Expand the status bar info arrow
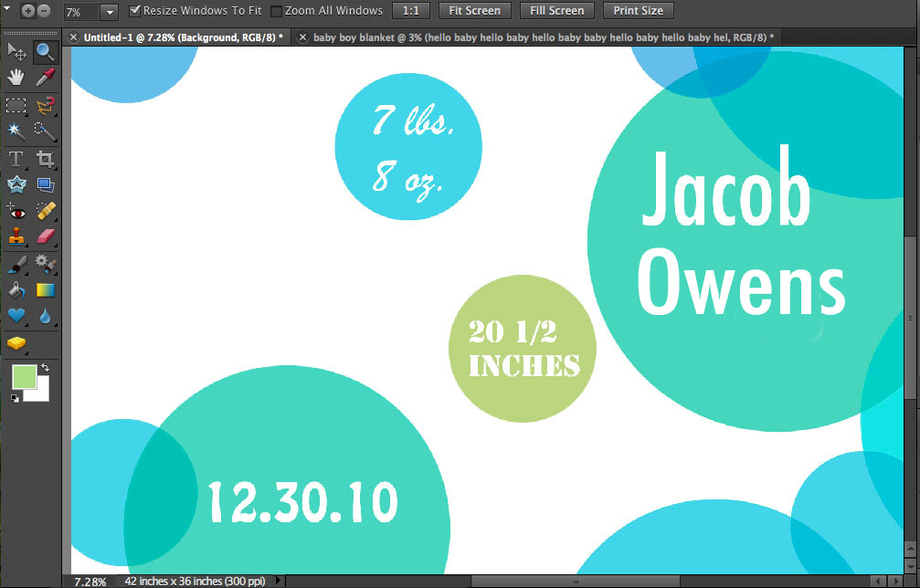920x588 pixels. click(279, 581)
